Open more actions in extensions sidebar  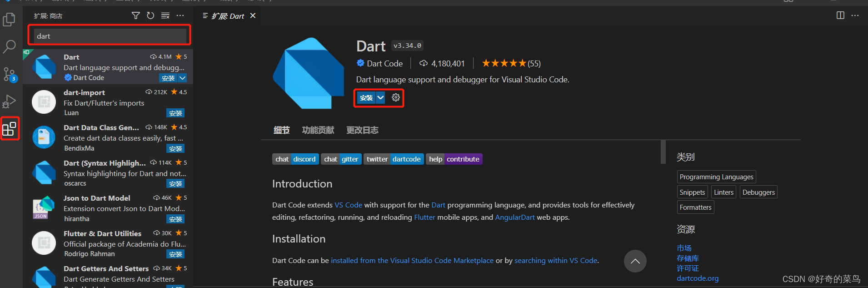(180, 15)
